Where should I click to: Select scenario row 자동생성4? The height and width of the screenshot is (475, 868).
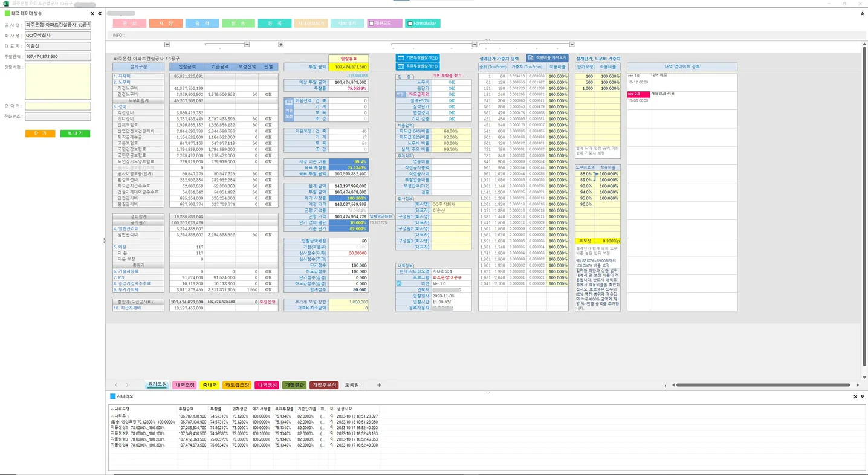pos(244,445)
